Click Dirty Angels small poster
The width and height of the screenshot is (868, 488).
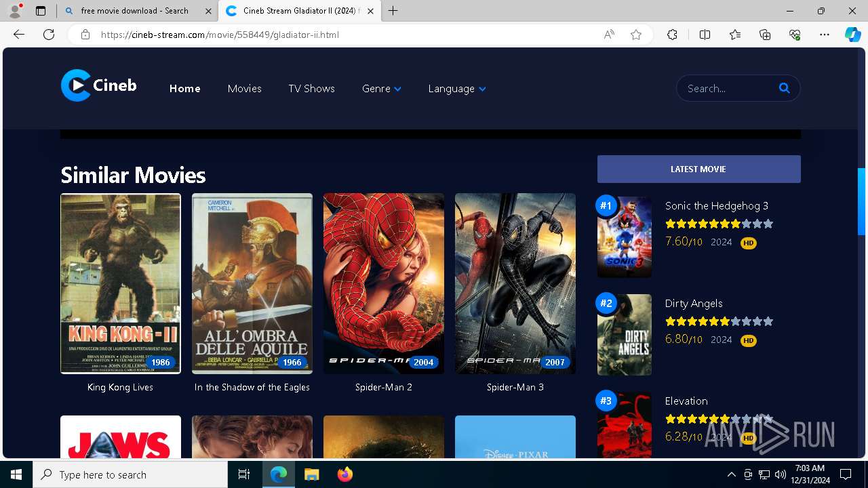coord(625,335)
